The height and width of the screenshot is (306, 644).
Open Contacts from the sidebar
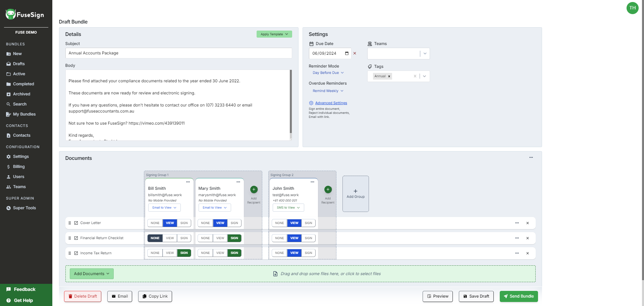pyautogui.click(x=21, y=135)
